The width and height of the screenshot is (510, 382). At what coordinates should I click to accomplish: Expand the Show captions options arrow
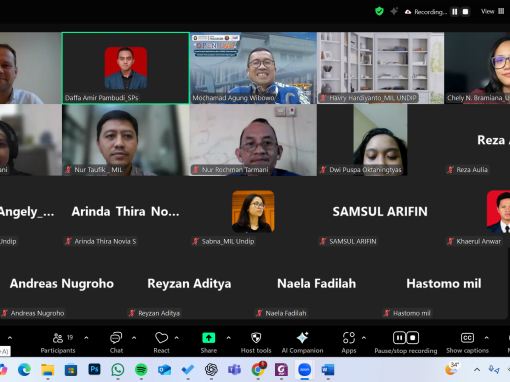[x=487, y=338]
